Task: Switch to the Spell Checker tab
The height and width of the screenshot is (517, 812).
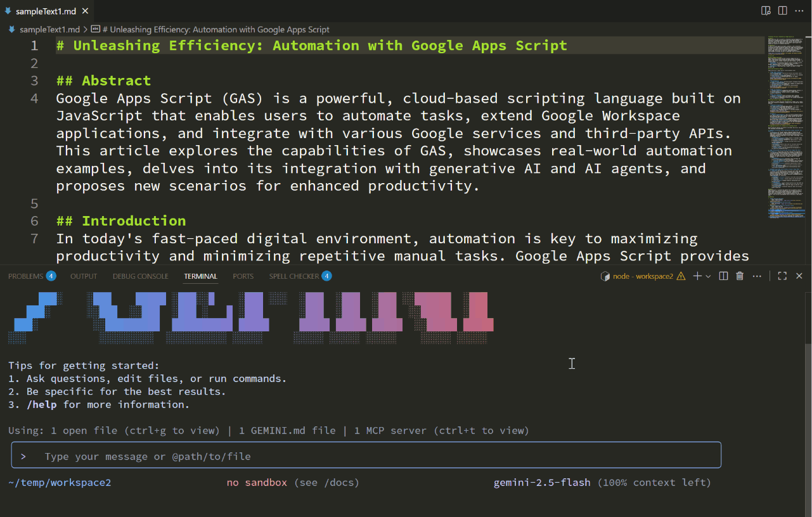Action: [x=294, y=276]
